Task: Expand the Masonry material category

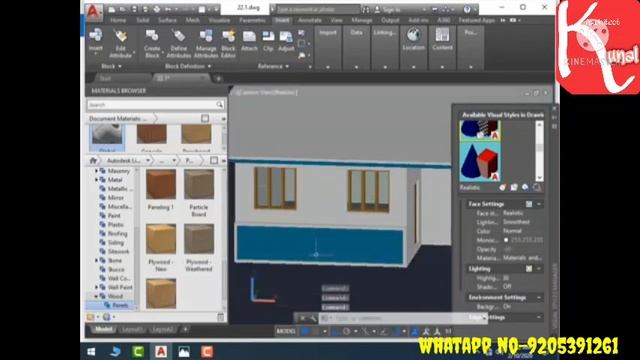Action: click(x=96, y=171)
